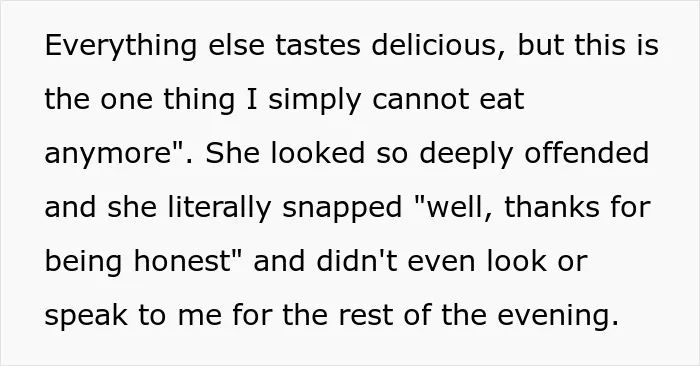Place cursor on the word "didn't"
The width and height of the screenshot is (700, 366).
[x=356, y=261]
